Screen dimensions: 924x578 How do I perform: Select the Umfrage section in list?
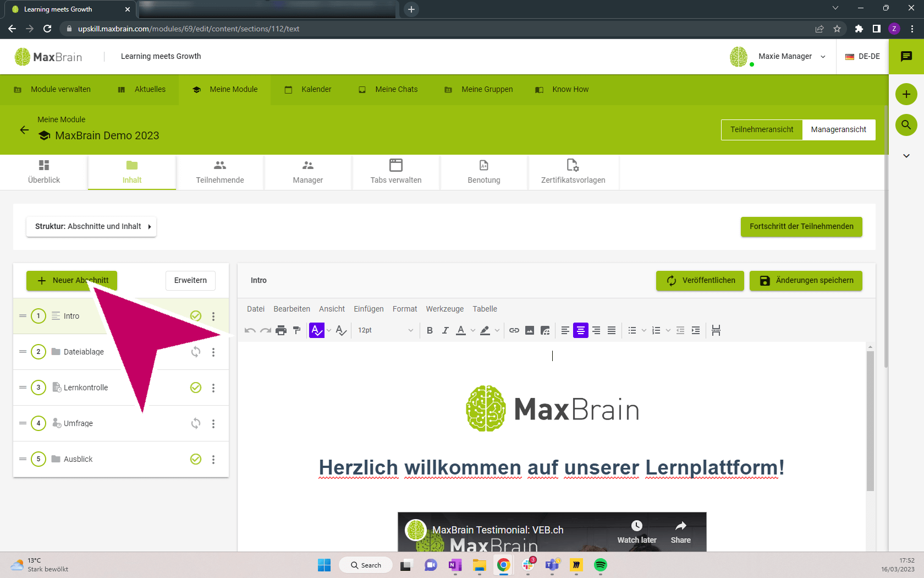pos(121,423)
